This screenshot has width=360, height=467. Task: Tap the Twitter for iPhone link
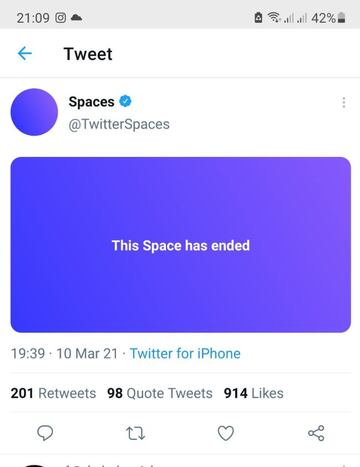click(x=185, y=353)
